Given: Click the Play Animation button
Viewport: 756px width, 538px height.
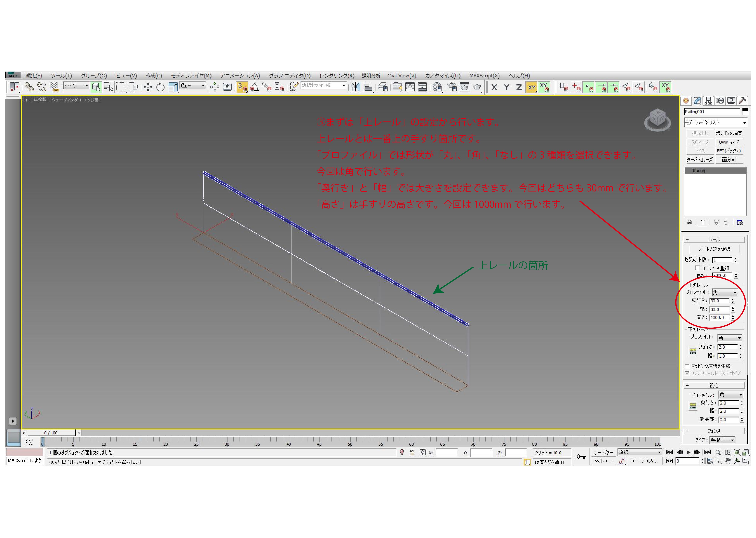Looking at the screenshot, I should pos(688,452).
